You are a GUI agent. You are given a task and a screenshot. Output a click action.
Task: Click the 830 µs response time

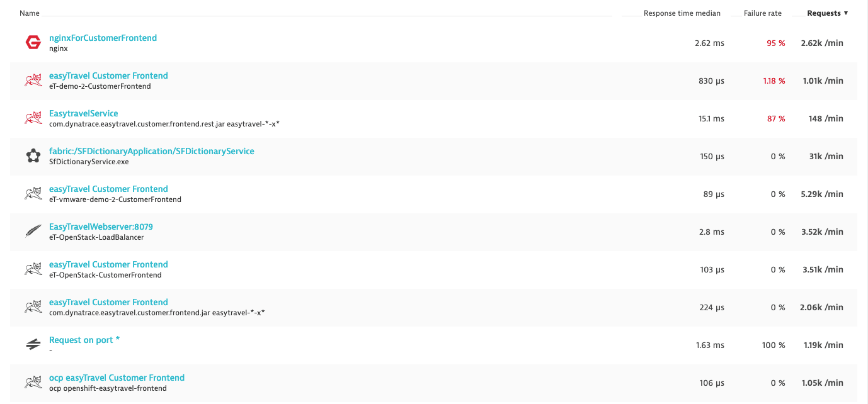click(711, 81)
